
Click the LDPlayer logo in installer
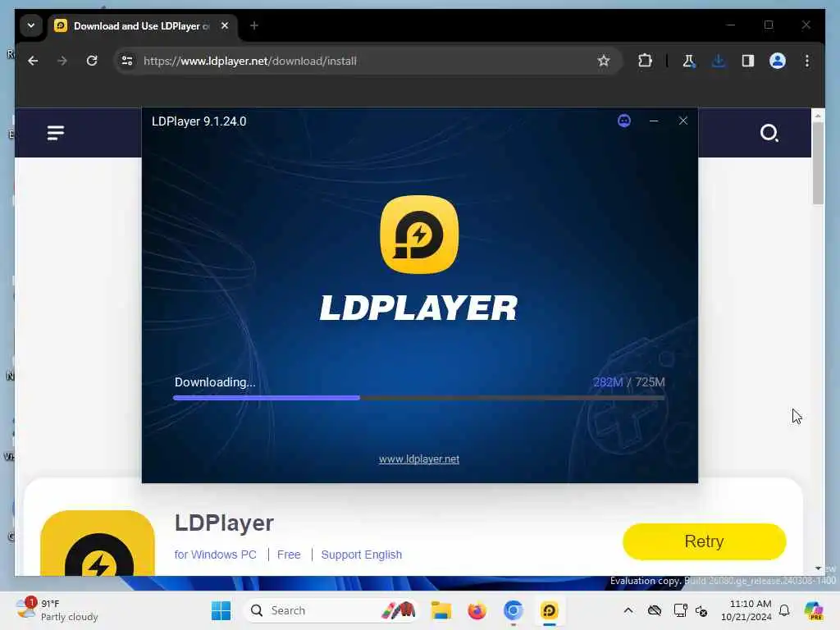point(419,235)
